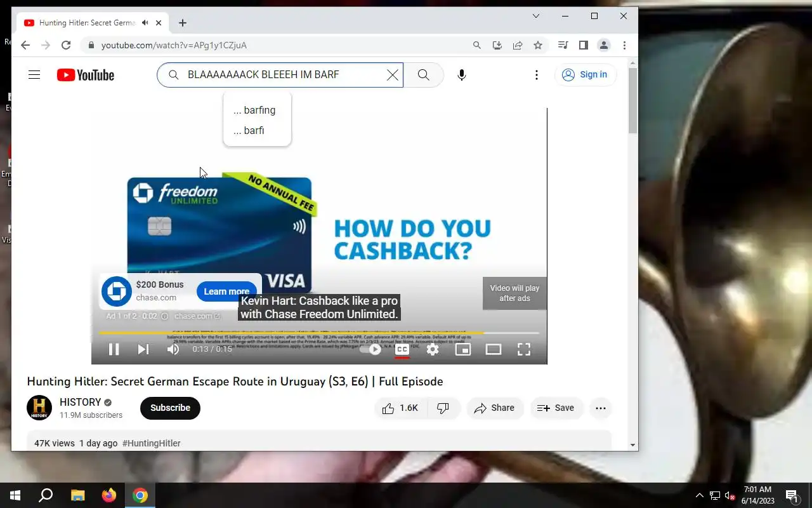This screenshot has height=508, width=812.
Task: Subscribe to the HISTORY channel
Action: [x=170, y=408]
